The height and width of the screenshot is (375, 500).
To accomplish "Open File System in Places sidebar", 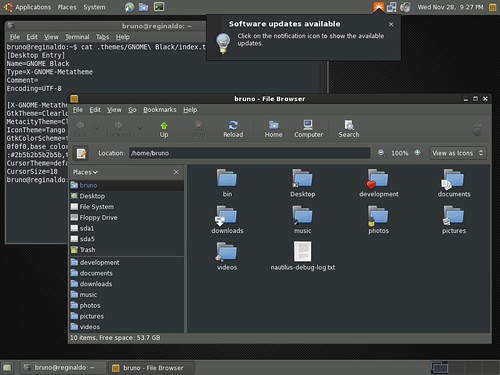I will click(x=127, y=207).
